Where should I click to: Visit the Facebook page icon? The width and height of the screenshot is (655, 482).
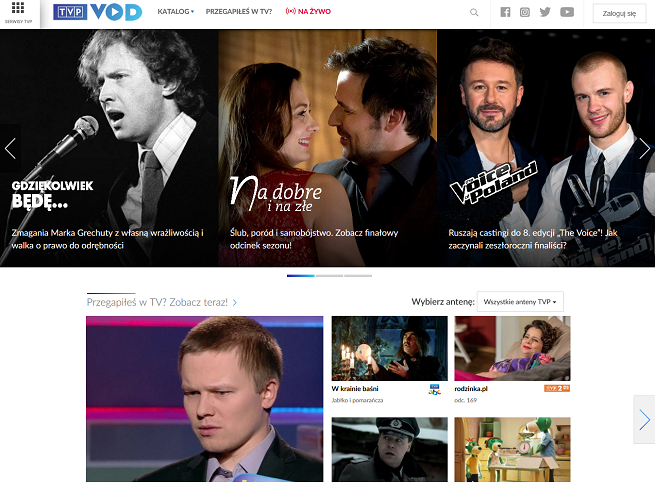(x=505, y=12)
